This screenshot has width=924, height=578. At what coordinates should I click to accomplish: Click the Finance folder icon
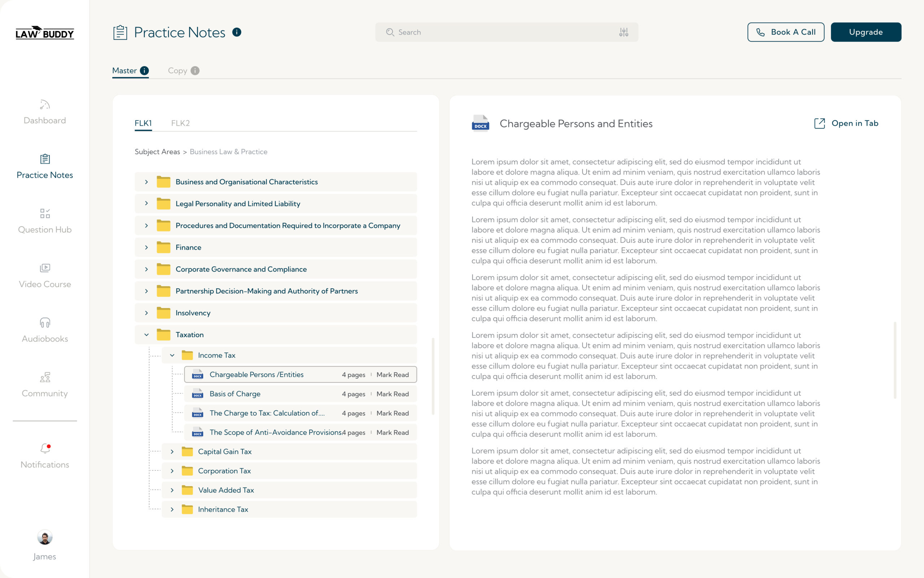coord(164,247)
